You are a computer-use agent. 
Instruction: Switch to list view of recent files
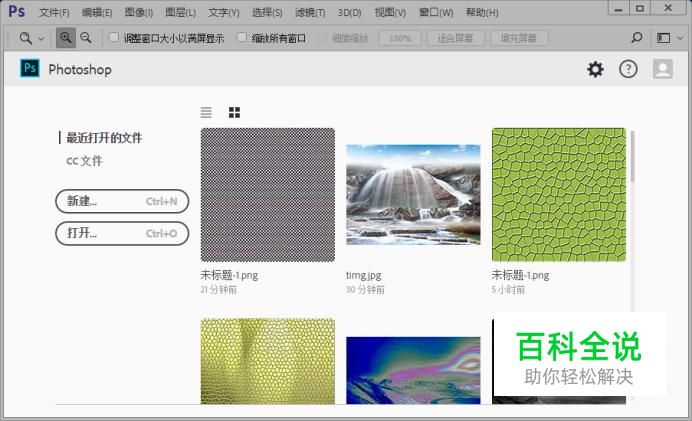[x=206, y=113]
